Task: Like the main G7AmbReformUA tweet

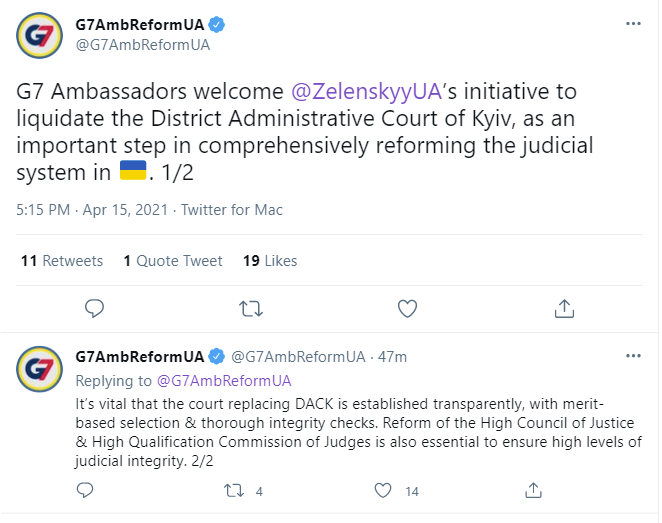Action: (407, 309)
